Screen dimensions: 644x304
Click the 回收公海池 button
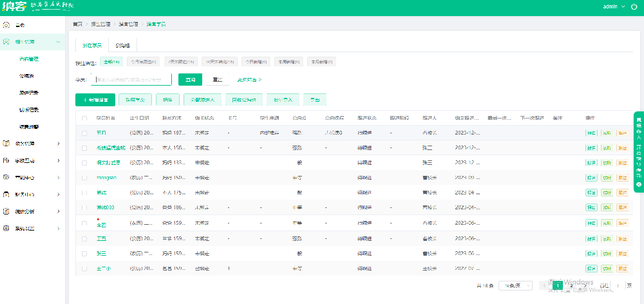coord(244,100)
